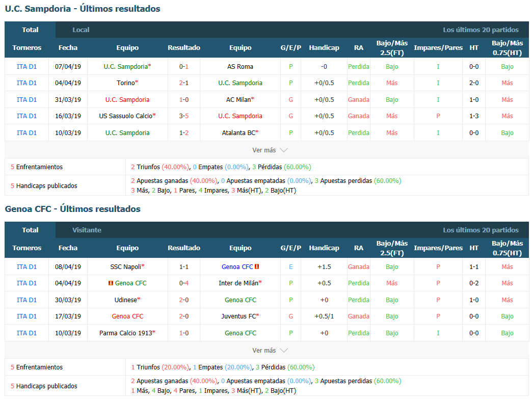
Task: Click Genoa CFC in the Juventus FC row
Action: [127, 316]
